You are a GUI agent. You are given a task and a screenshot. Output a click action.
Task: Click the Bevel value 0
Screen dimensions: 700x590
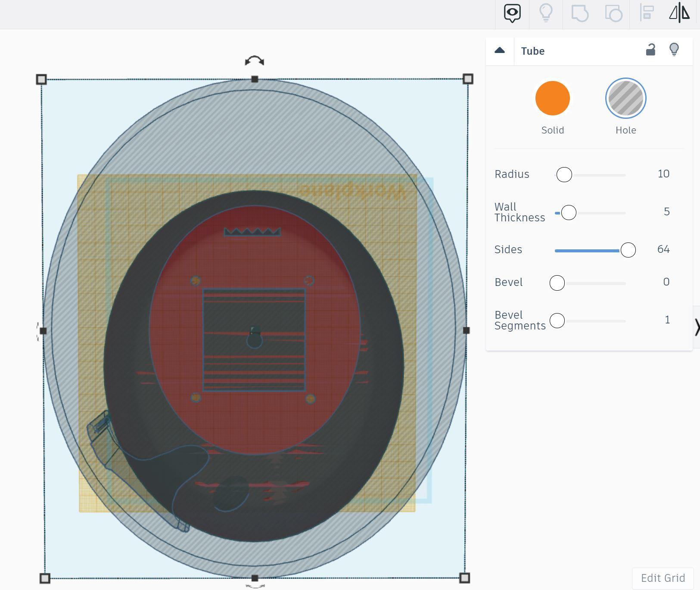click(666, 282)
